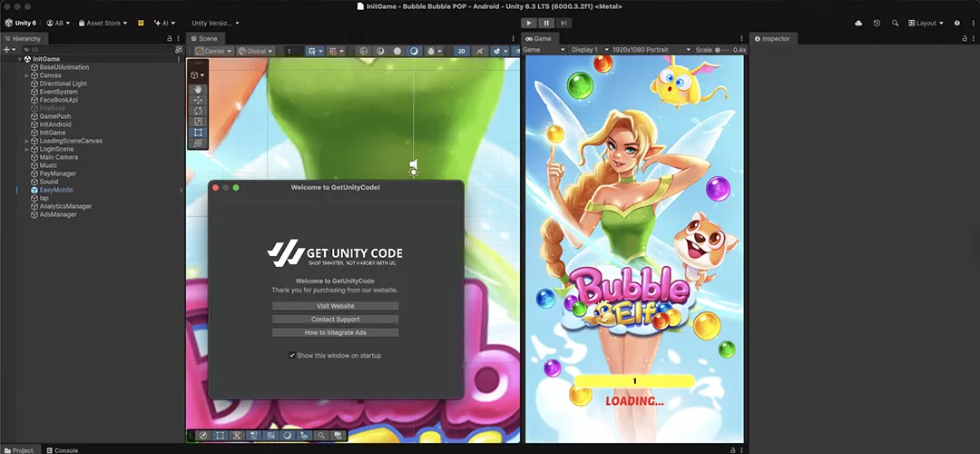Toggle 2D mode in Scene view
The image size is (980, 454).
tap(462, 51)
